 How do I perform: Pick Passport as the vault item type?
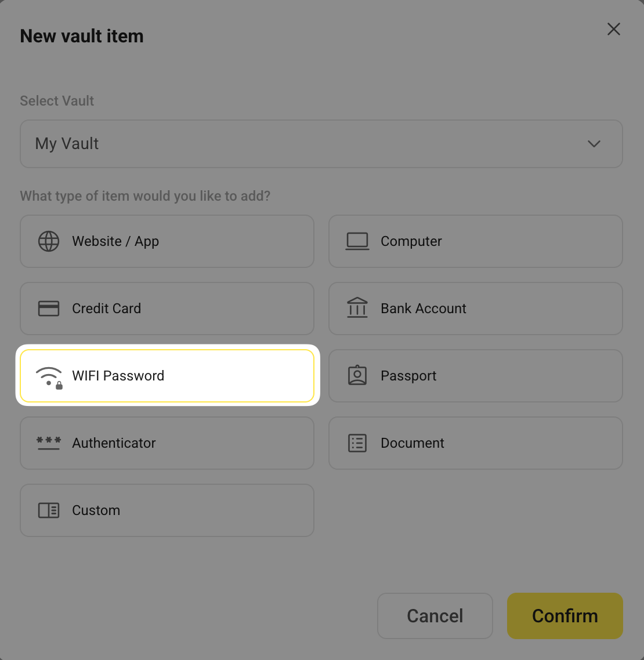[x=475, y=376]
